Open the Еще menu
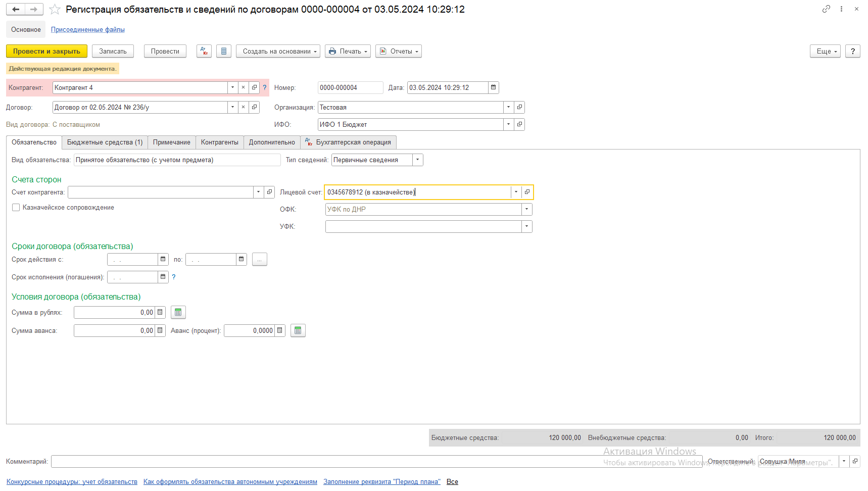This screenshot has height=491, width=868. tap(825, 51)
